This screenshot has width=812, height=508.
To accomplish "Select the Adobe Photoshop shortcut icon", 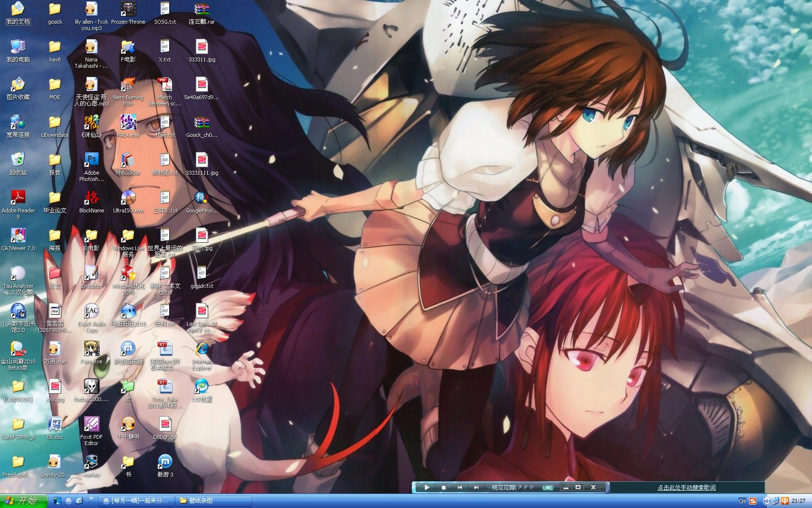I will tap(91, 166).
